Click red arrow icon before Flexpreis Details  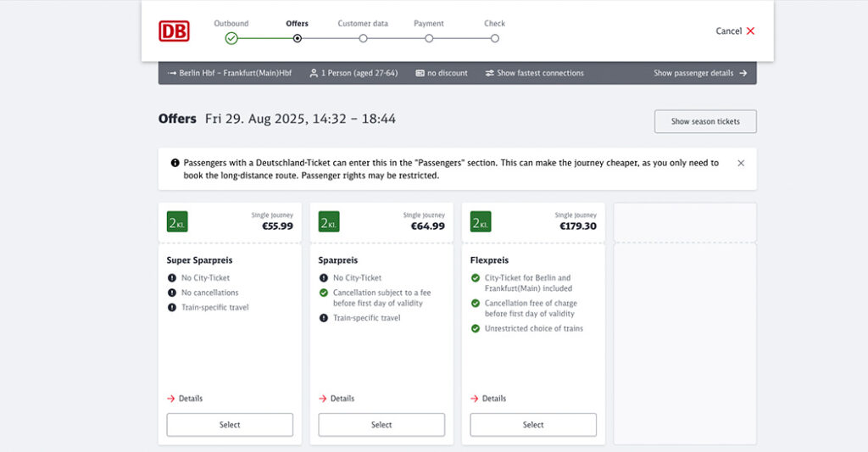click(475, 399)
